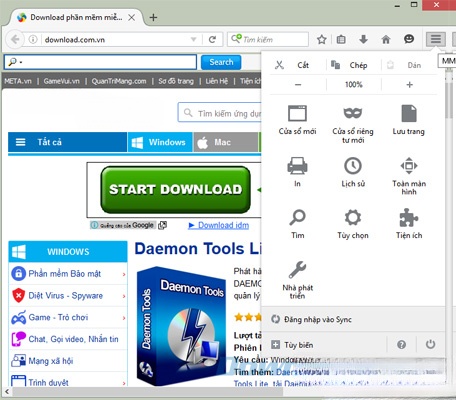Click the Daemon Tools box thumbnail
This screenshot has width=456, height=400.
point(181,326)
